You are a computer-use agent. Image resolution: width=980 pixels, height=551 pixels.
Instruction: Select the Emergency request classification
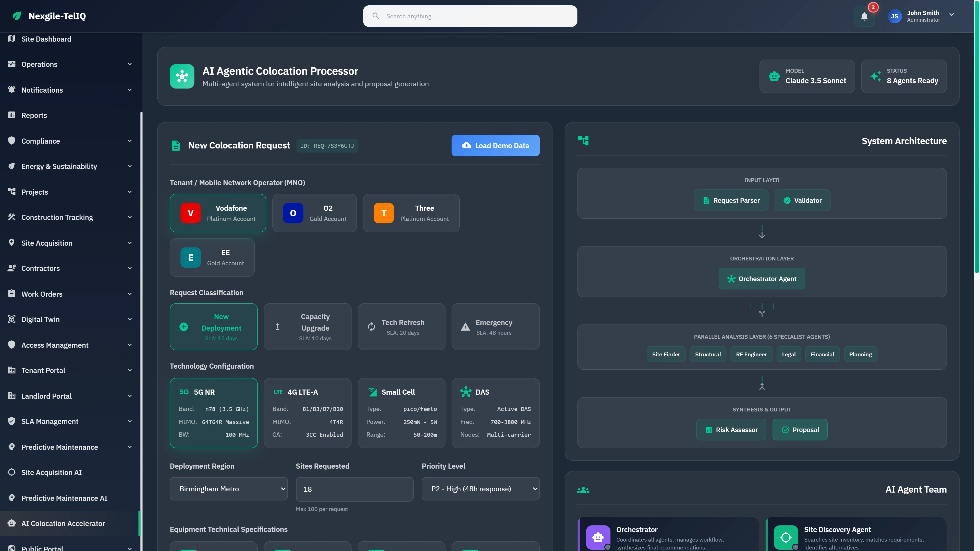[495, 327]
